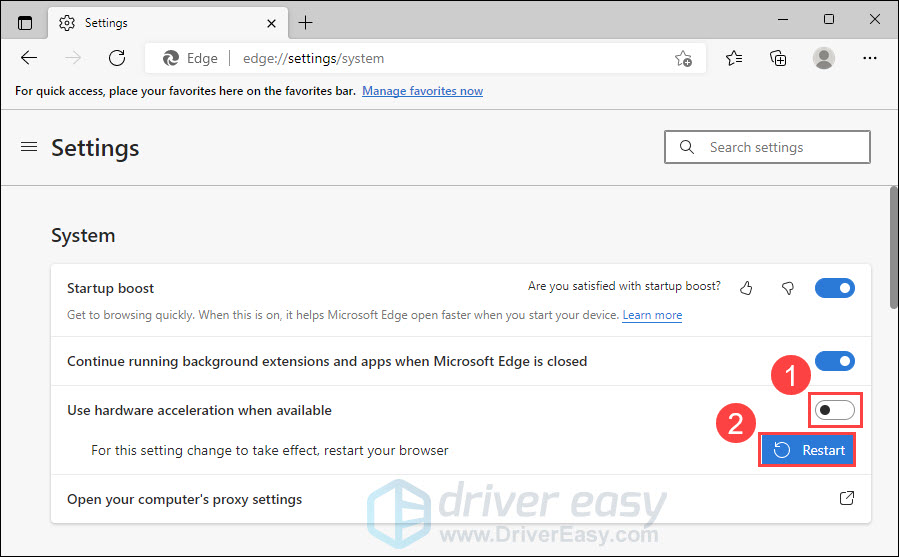The width and height of the screenshot is (899, 557).
Task: Open the user profile avatar
Action: coord(824,58)
